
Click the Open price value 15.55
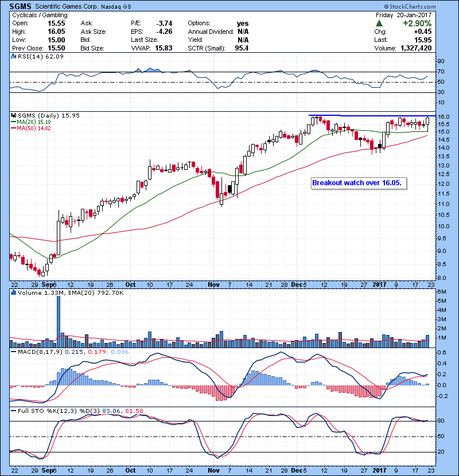(x=56, y=24)
